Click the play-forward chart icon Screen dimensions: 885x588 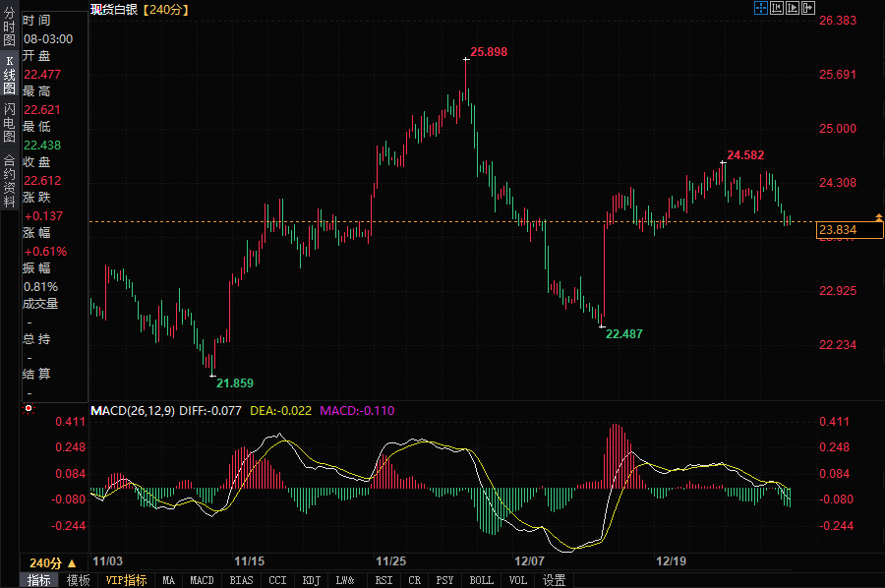[x=793, y=9]
